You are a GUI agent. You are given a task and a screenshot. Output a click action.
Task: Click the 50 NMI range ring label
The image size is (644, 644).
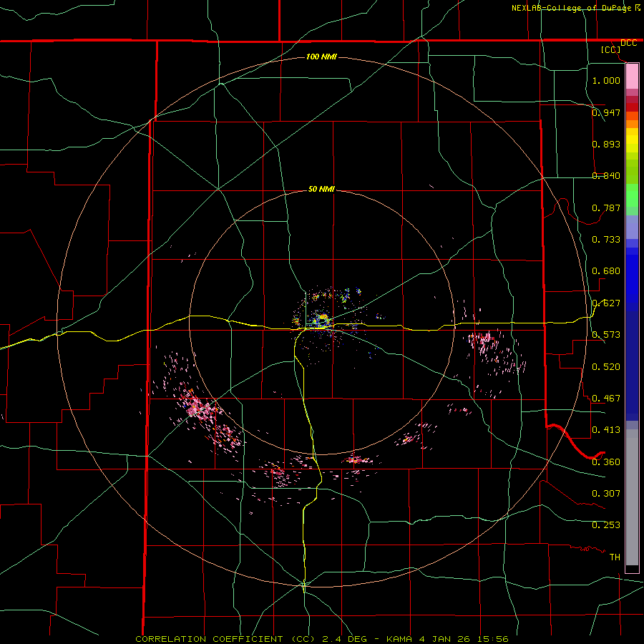click(321, 189)
